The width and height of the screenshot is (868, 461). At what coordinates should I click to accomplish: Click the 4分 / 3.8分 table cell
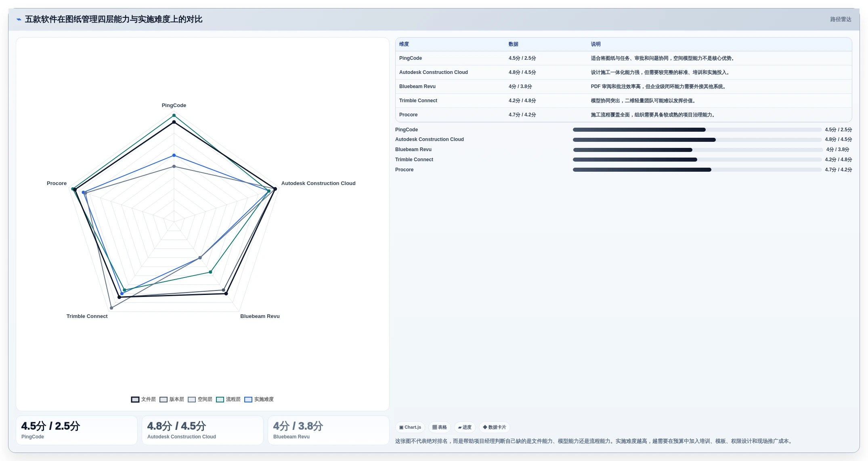520,86
